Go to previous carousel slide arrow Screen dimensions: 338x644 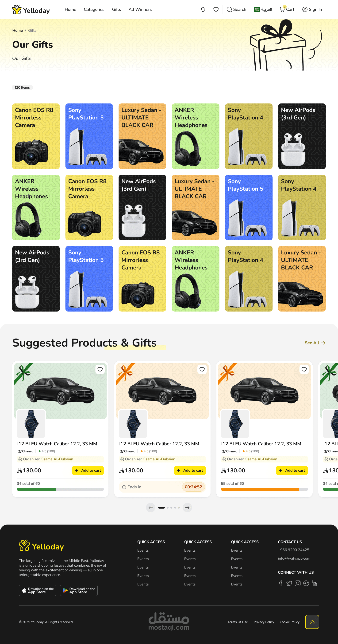[x=150, y=507]
